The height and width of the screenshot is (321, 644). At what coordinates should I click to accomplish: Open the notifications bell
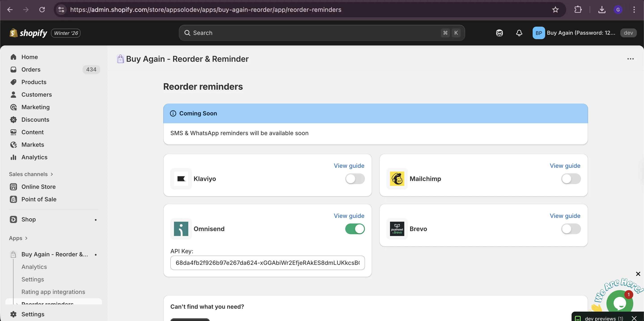point(519,33)
